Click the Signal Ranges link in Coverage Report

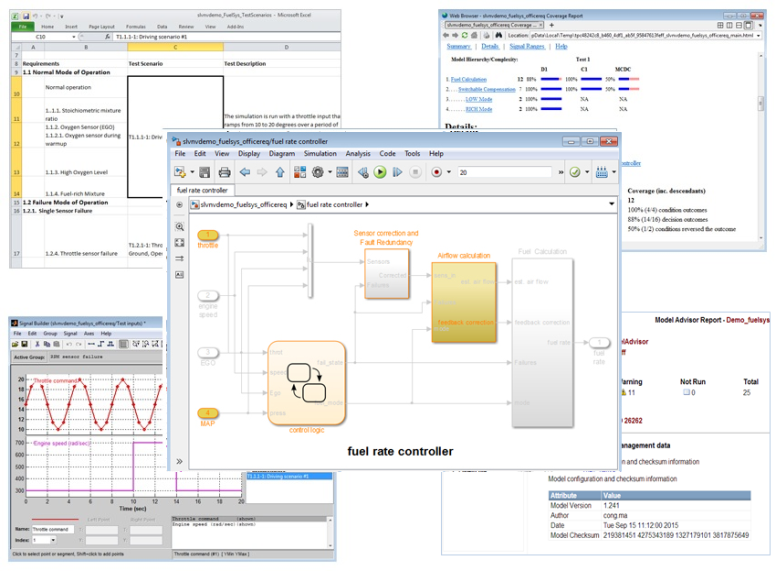point(527,47)
